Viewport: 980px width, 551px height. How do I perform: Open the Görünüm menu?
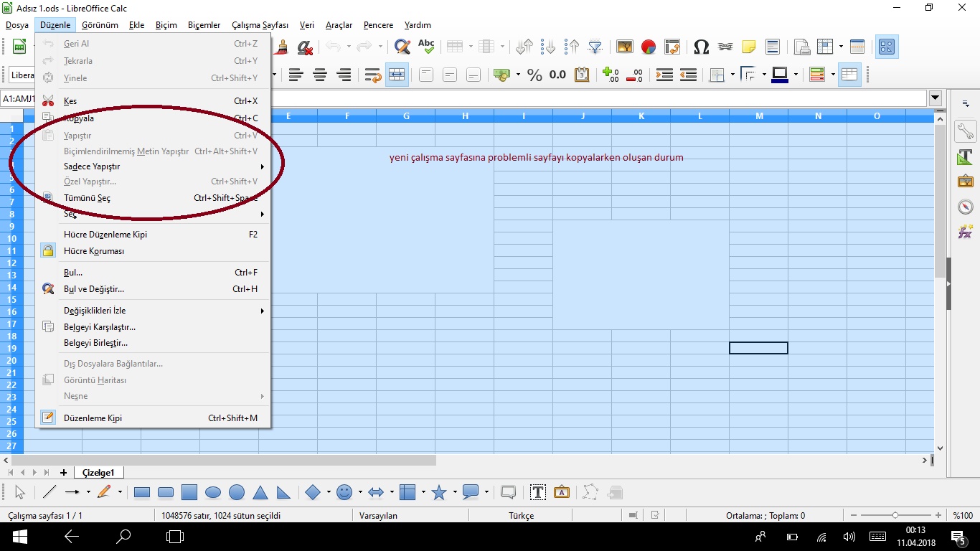pos(100,25)
